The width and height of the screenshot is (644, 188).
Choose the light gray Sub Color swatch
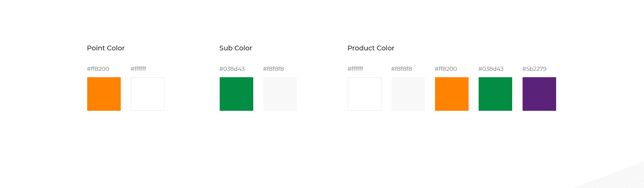point(280,94)
